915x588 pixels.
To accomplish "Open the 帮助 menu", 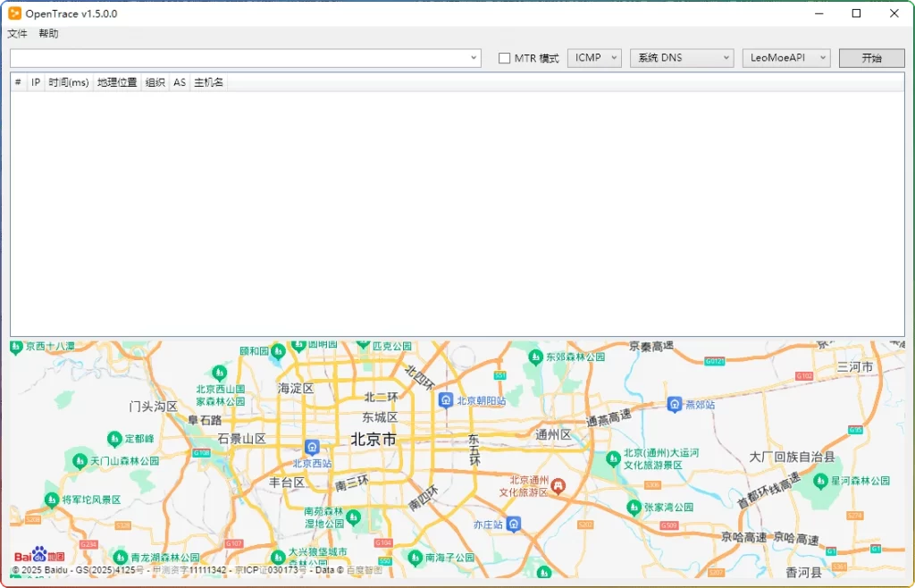I will coord(46,33).
